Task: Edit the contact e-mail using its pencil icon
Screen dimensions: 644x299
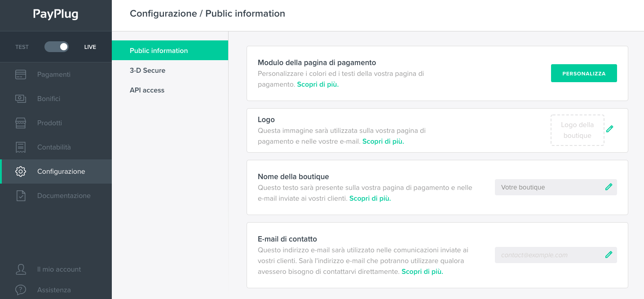Action: click(609, 254)
